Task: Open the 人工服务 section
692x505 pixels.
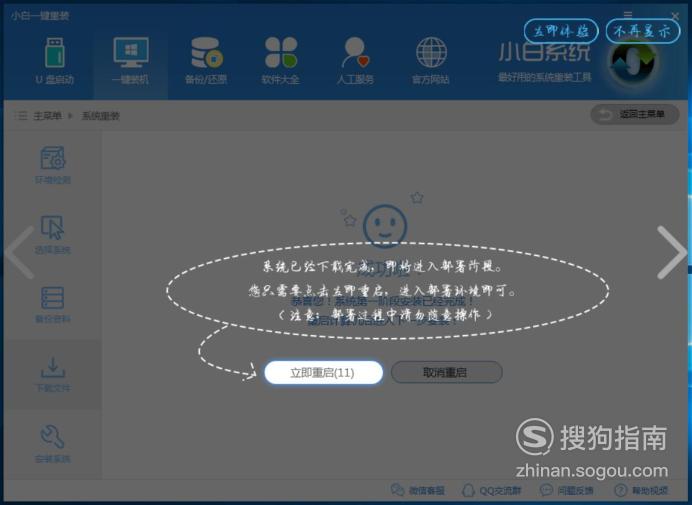Action: tap(355, 61)
